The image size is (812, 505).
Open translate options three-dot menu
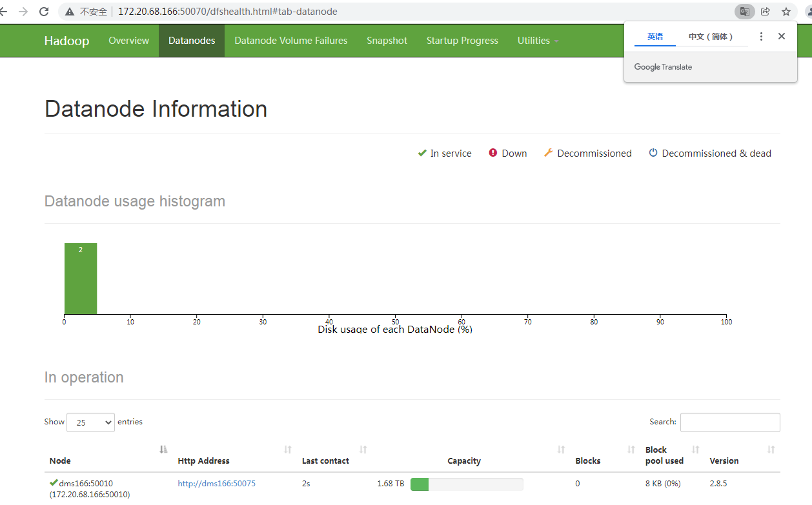click(x=762, y=37)
